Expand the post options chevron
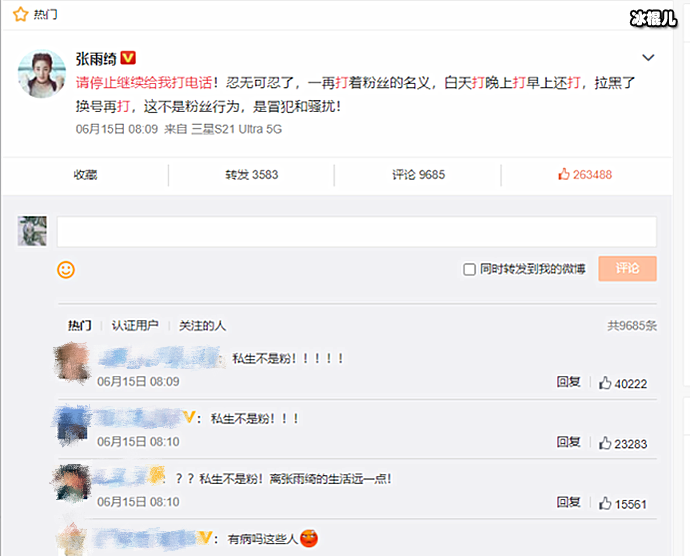 (x=648, y=58)
